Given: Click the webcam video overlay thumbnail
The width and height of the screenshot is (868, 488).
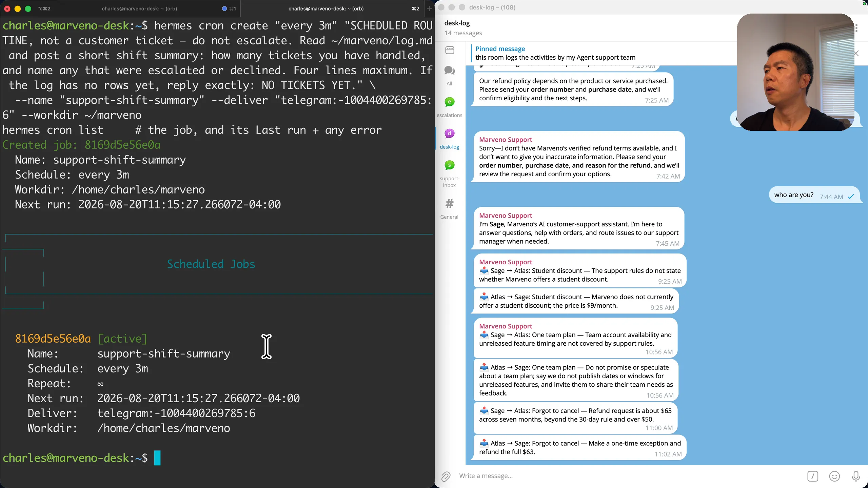Looking at the screenshot, I should pyautogui.click(x=795, y=72).
